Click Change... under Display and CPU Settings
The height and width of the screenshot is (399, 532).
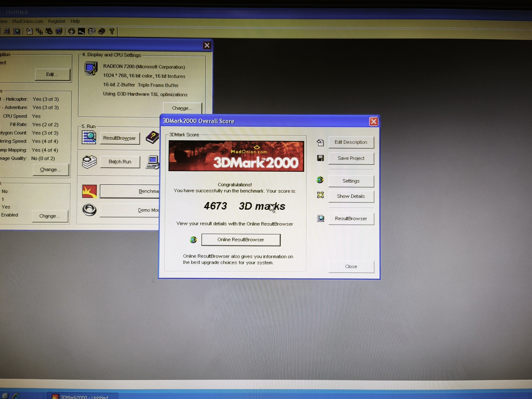182,108
